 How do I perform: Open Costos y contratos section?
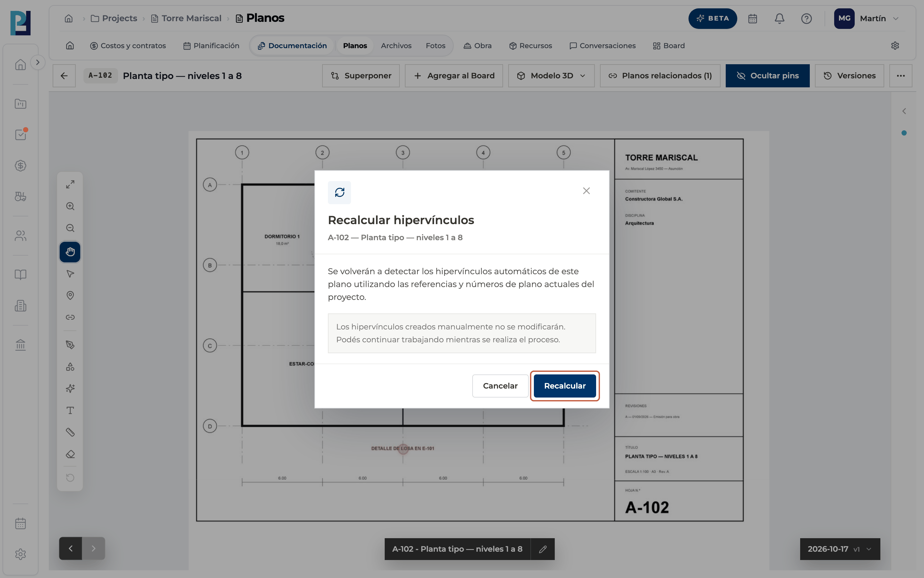128,46
